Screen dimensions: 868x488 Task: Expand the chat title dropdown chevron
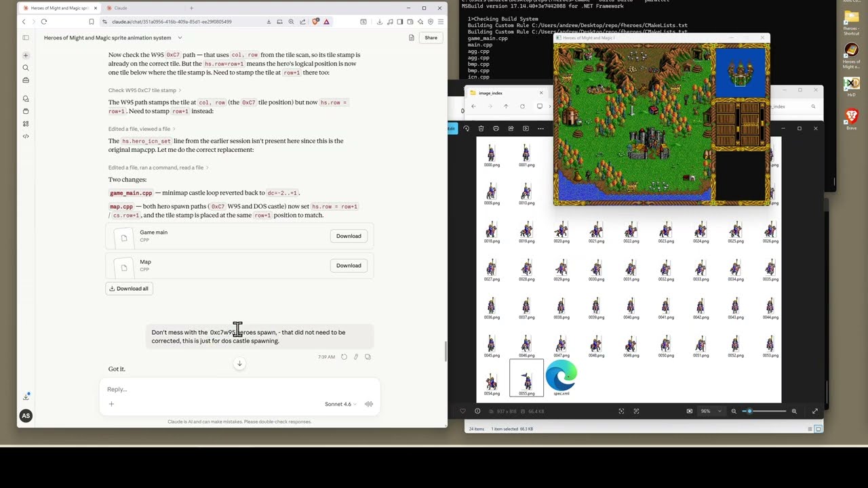(180, 38)
